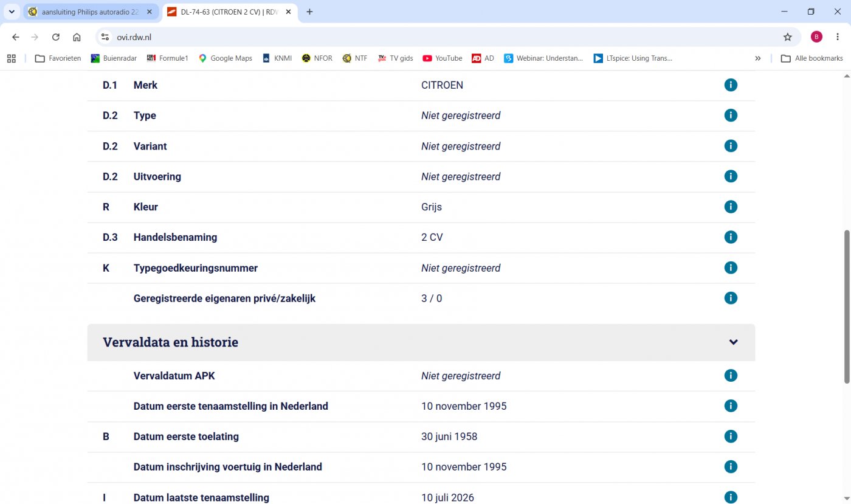Minimize the Chrome window

[x=784, y=12]
